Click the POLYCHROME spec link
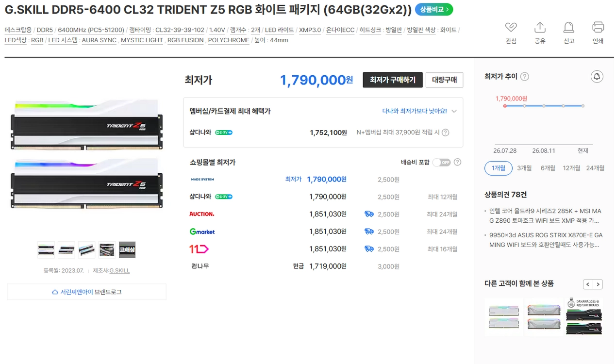Viewport: 616px width, 364px height. point(229,40)
